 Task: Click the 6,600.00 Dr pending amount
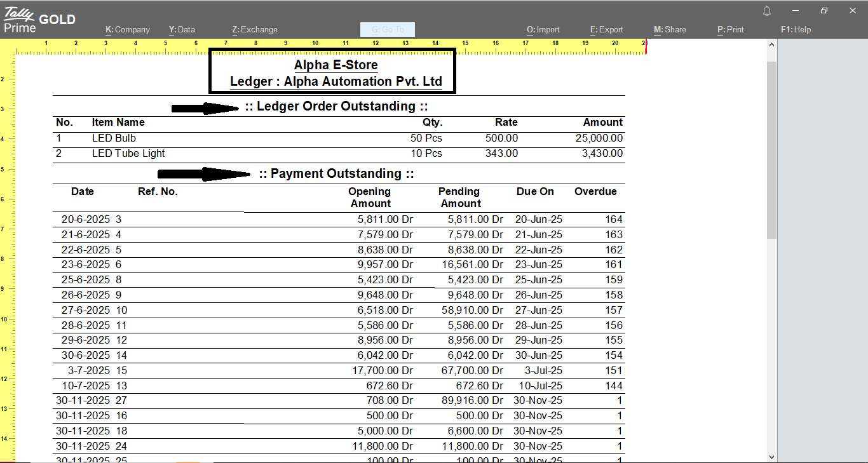(x=475, y=431)
